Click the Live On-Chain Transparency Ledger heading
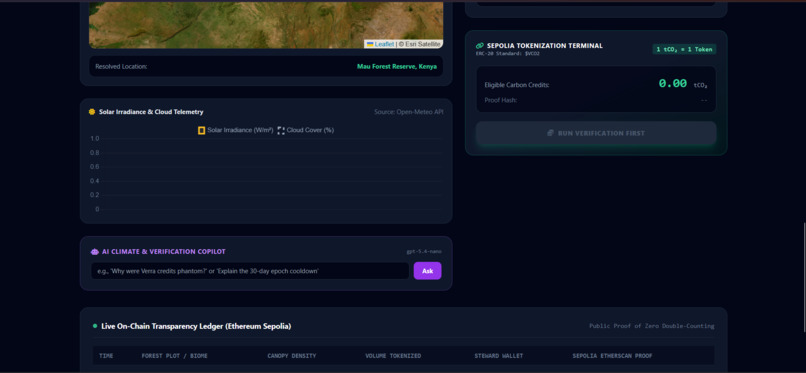Viewport: 806px width, 373px height. click(196, 326)
